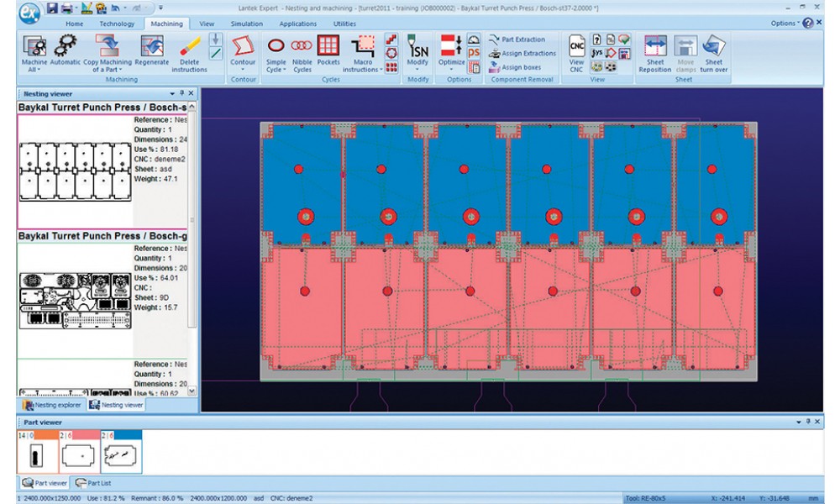Screen dimensions: 840x504
Task: Close the Nesting viewer panel
Action: [192, 93]
